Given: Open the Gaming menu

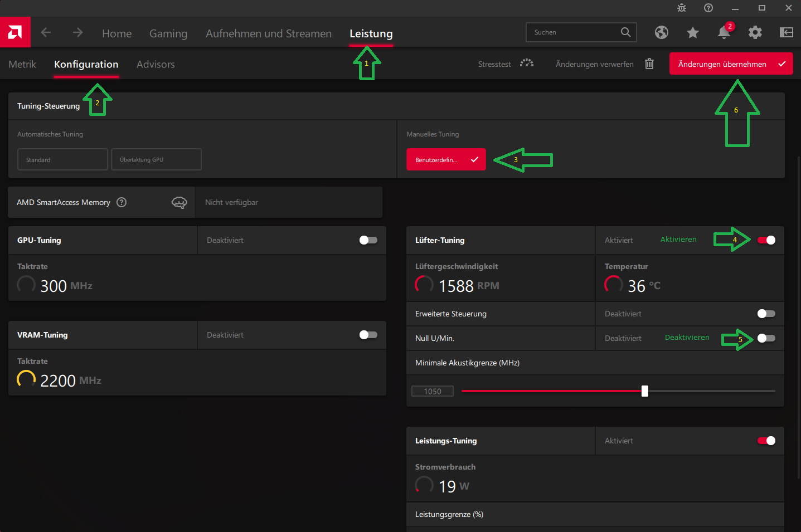Looking at the screenshot, I should click(168, 33).
